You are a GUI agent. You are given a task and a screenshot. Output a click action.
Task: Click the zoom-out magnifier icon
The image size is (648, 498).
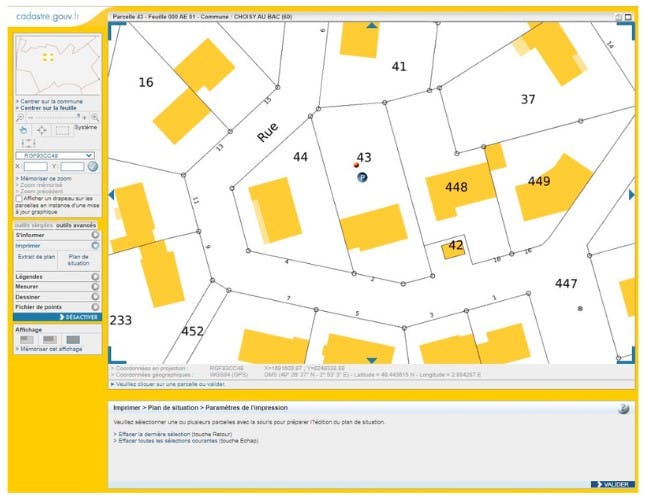tap(20, 117)
